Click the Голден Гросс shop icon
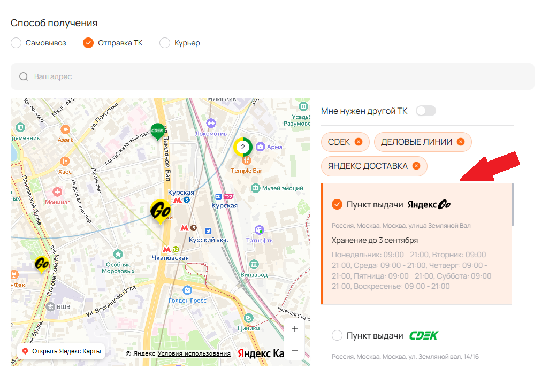This screenshot has height=392, width=549. tap(187, 290)
